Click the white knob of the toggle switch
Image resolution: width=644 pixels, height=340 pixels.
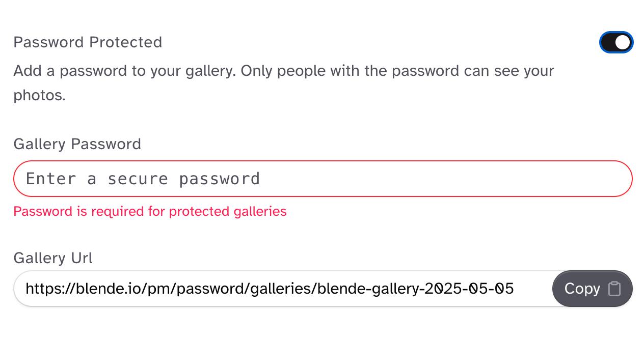[x=622, y=42]
